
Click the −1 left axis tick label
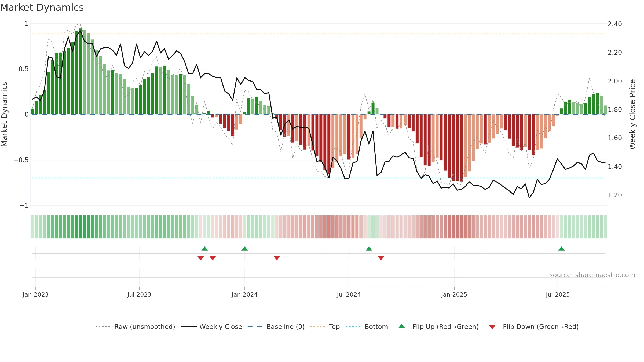pyautogui.click(x=24, y=205)
